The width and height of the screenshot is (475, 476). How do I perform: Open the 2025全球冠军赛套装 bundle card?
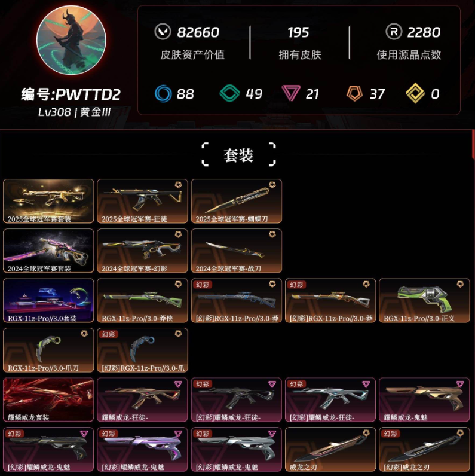pyautogui.click(x=48, y=201)
